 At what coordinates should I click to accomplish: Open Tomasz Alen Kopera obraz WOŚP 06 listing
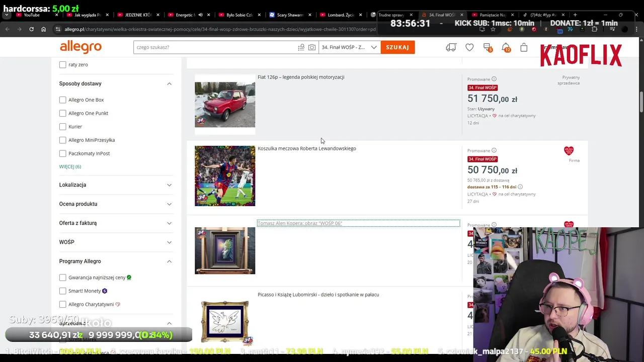pos(300,223)
